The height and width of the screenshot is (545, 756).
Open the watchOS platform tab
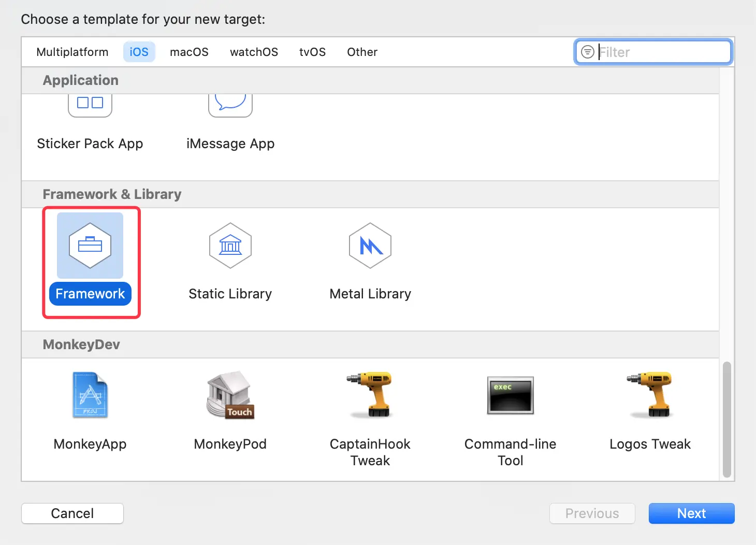point(254,52)
